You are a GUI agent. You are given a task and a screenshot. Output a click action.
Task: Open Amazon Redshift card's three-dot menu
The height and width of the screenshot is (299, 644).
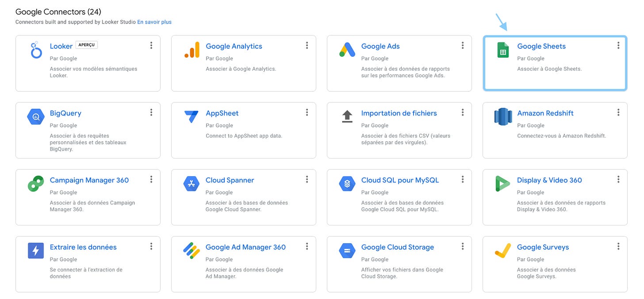(618, 113)
